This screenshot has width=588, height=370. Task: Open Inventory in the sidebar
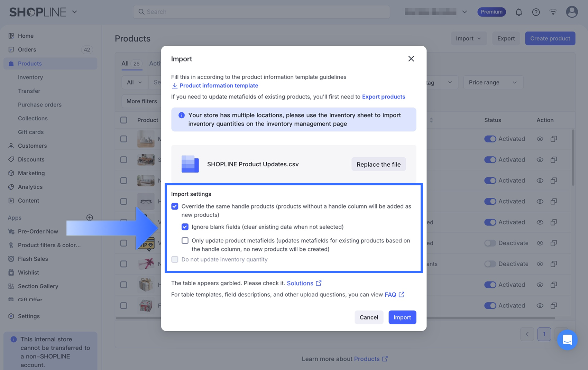click(x=30, y=77)
